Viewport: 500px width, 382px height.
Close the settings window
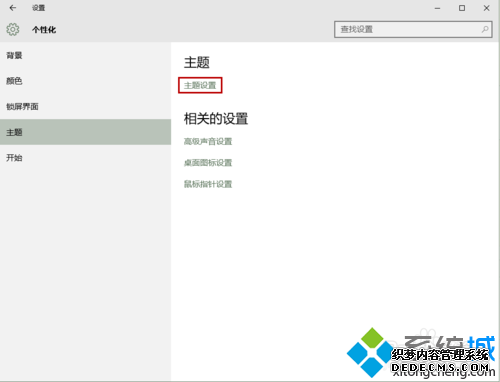487,8
